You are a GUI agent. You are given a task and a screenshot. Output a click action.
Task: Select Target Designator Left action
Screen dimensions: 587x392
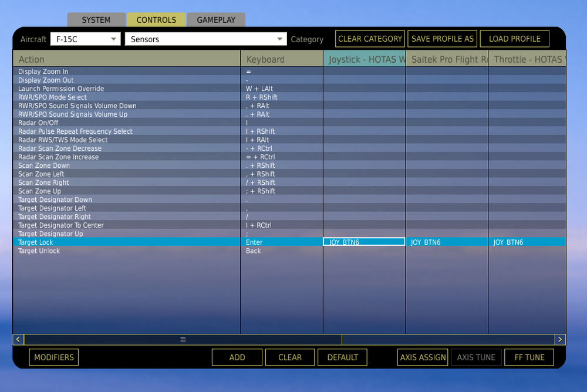pos(127,208)
